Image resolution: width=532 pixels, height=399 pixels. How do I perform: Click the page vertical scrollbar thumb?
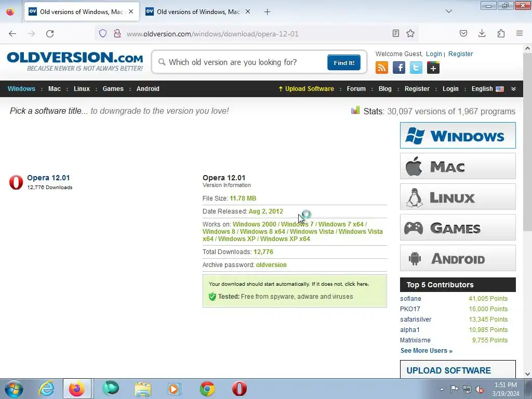[527, 142]
